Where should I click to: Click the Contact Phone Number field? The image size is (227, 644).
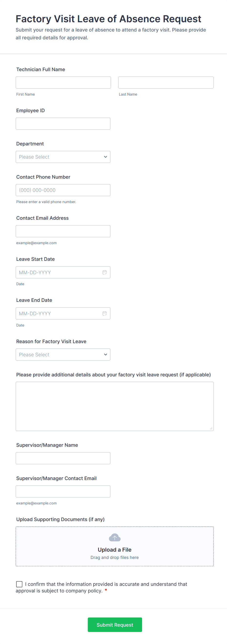[63, 190]
